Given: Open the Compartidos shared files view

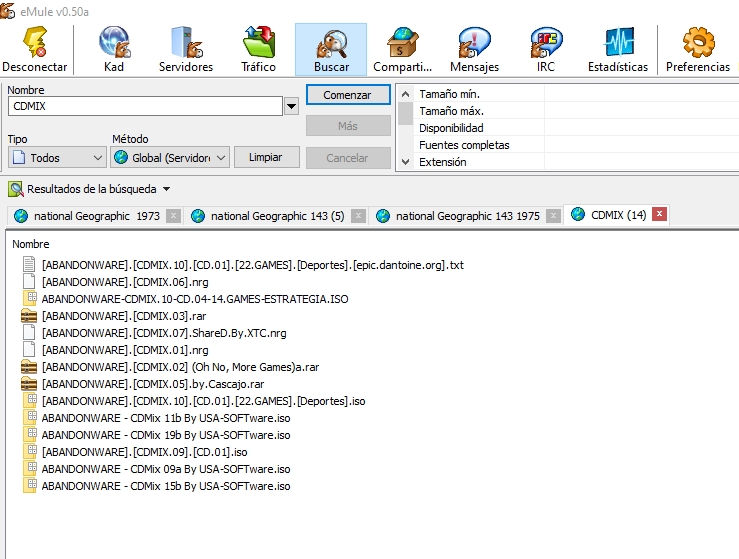Looking at the screenshot, I should (402, 49).
